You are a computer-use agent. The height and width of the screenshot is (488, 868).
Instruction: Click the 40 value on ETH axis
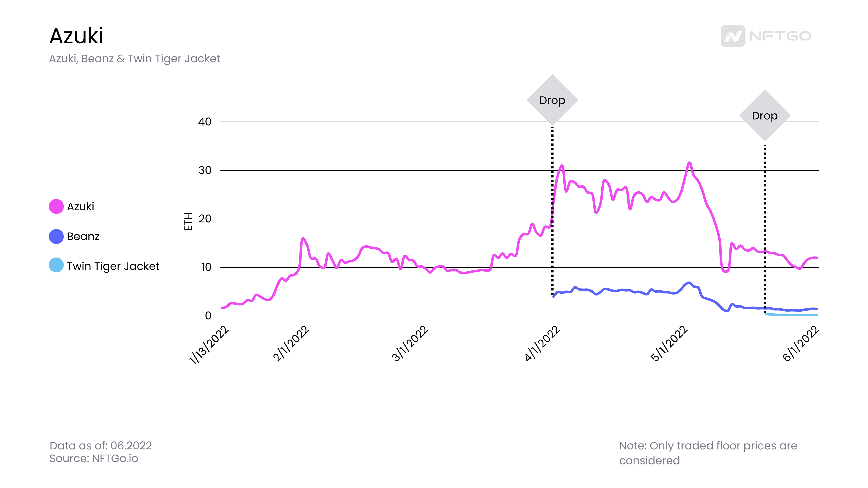(x=205, y=122)
